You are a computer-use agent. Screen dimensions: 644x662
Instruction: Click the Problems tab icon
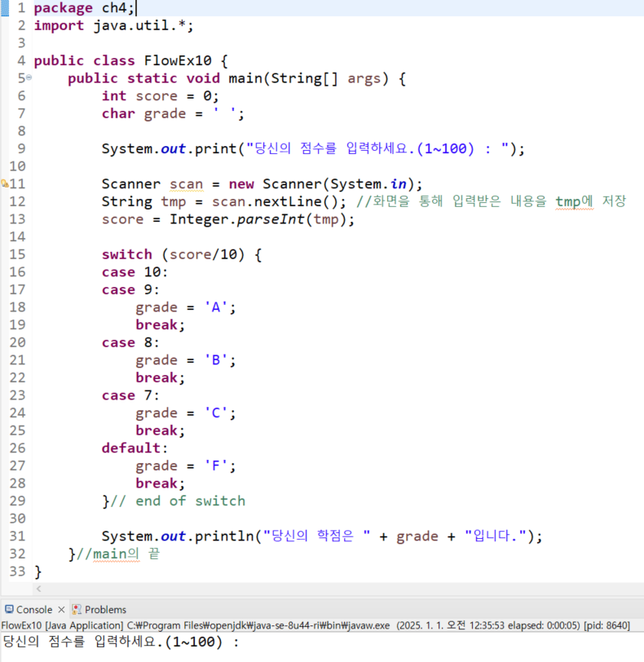tap(77, 609)
